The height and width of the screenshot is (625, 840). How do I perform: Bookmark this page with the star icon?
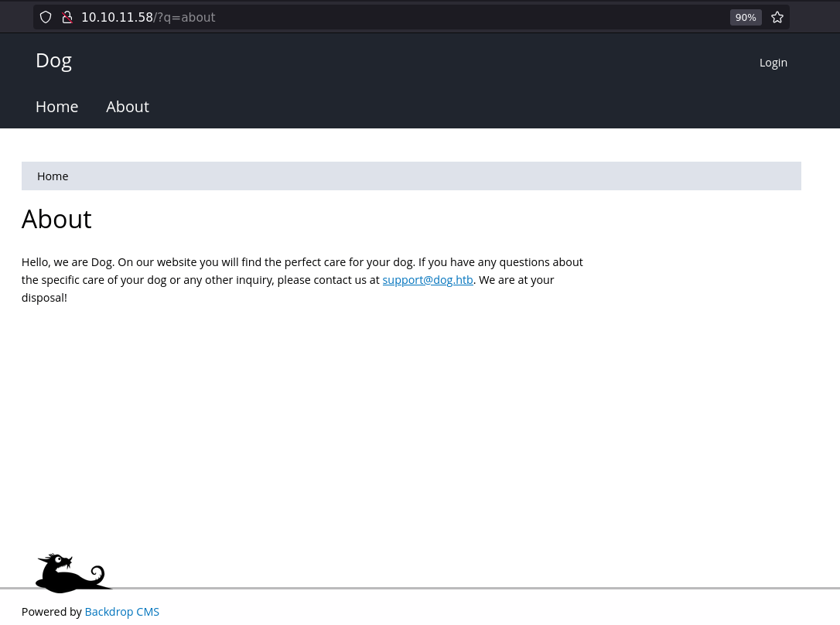pyautogui.click(x=777, y=17)
